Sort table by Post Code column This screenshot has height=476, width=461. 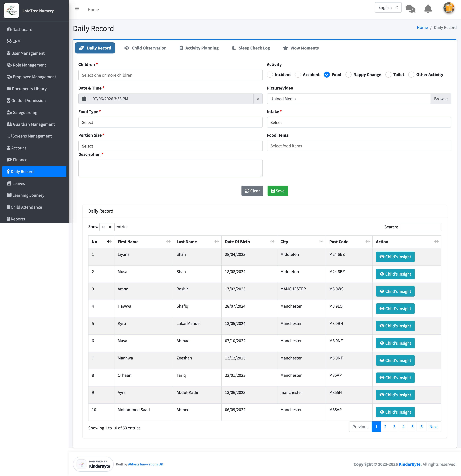click(x=349, y=242)
